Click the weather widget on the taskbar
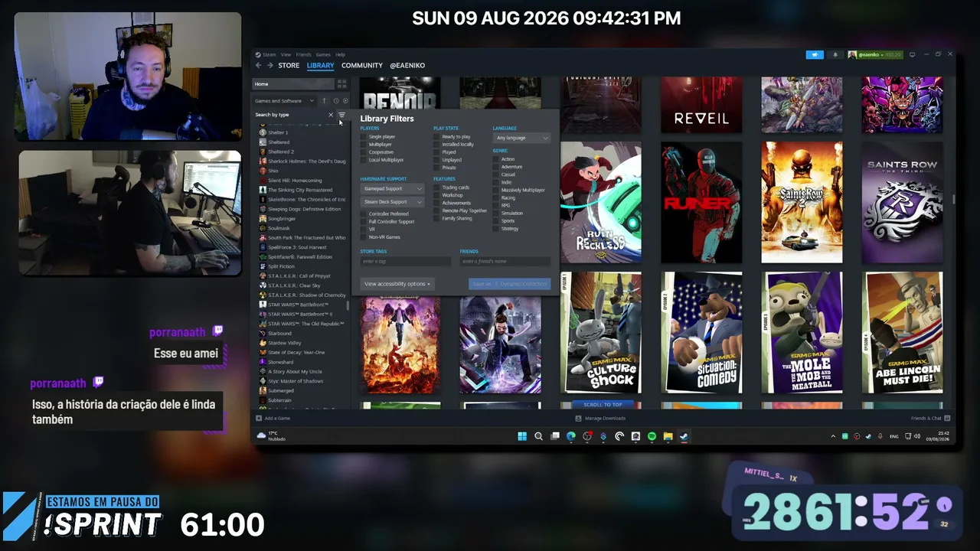The width and height of the screenshot is (980, 551). [272, 436]
